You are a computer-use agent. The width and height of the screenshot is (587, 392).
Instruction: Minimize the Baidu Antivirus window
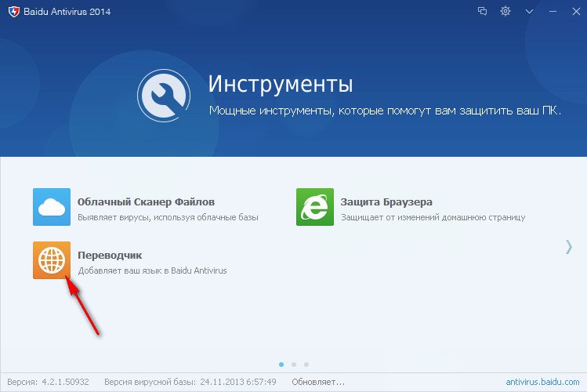click(553, 12)
